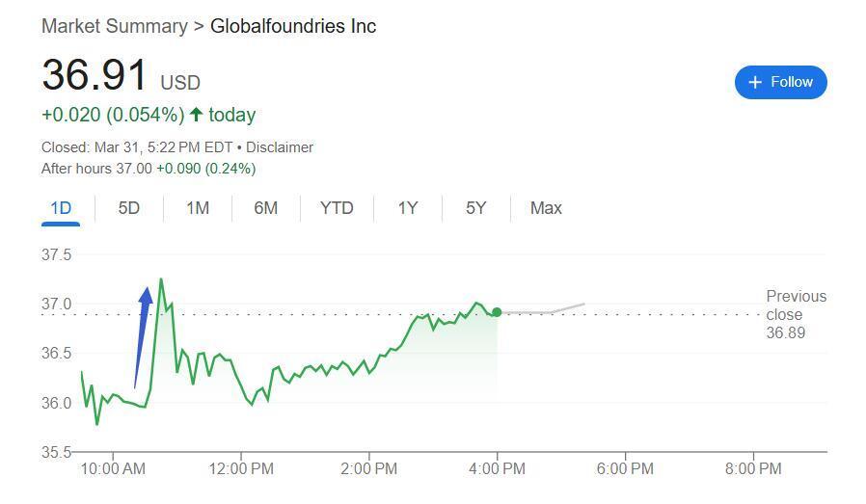Click the green up arrow beside today

[197, 115]
